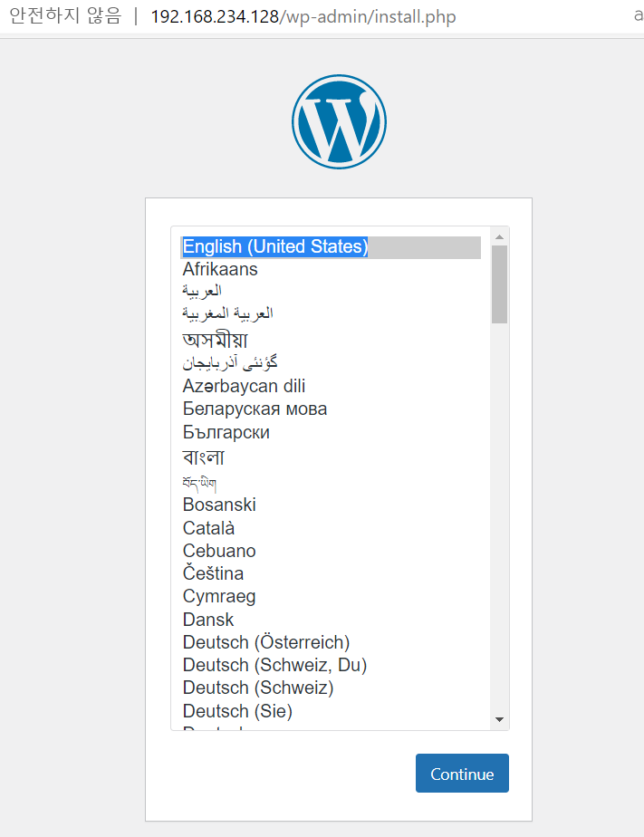Select Čeština language
This screenshot has width=644, height=837.
click(x=331, y=573)
